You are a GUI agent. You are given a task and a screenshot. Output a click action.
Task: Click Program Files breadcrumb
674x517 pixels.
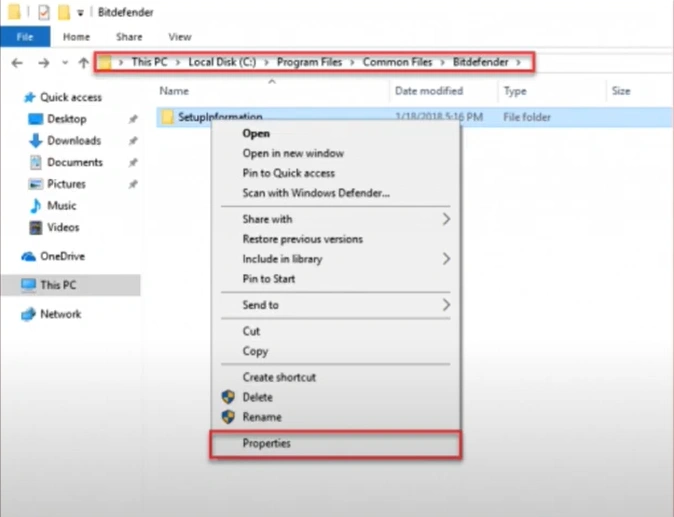tap(309, 62)
